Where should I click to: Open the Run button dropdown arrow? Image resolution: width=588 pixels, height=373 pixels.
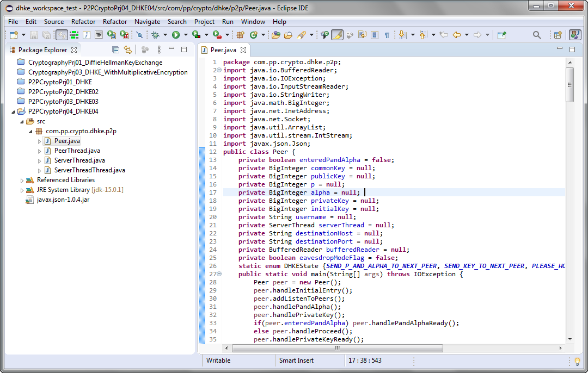186,35
